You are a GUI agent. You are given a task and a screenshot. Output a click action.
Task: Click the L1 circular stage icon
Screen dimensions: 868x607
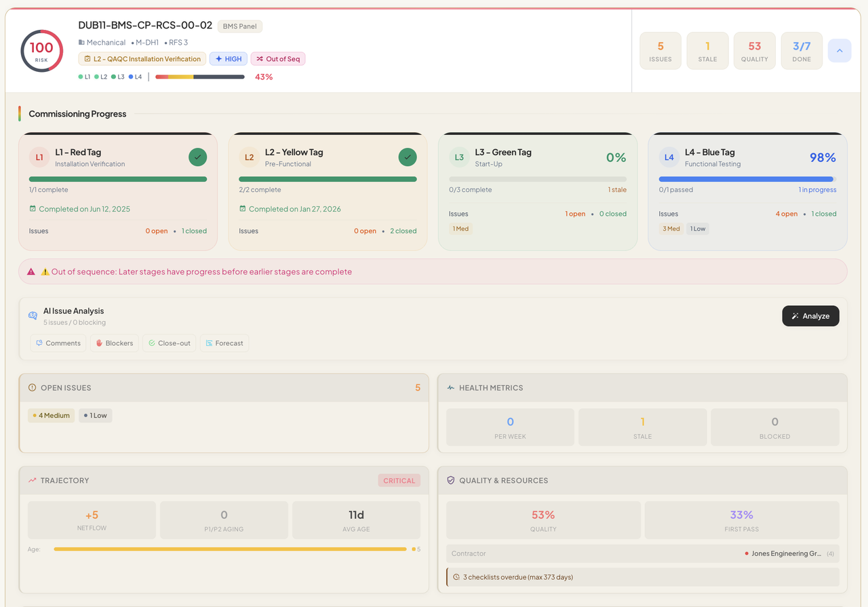click(x=39, y=157)
